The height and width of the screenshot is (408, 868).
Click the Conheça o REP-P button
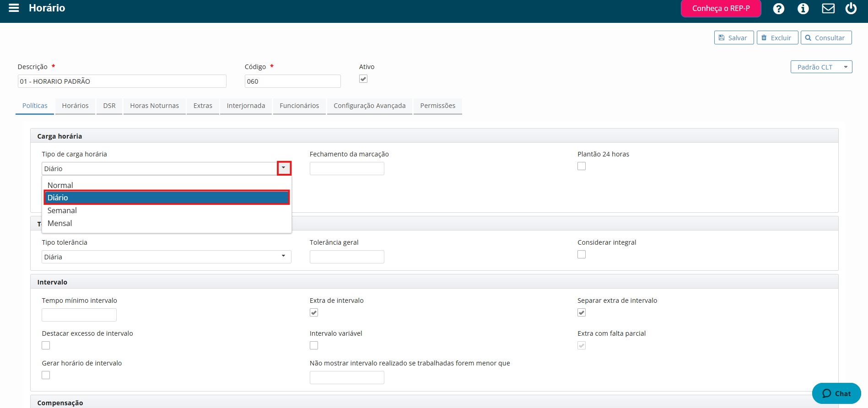click(721, 8)
